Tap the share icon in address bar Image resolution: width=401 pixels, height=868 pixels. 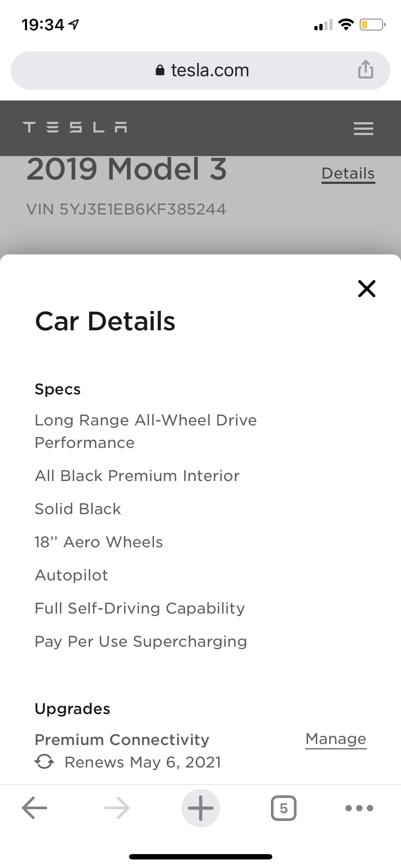coord(365,69)
